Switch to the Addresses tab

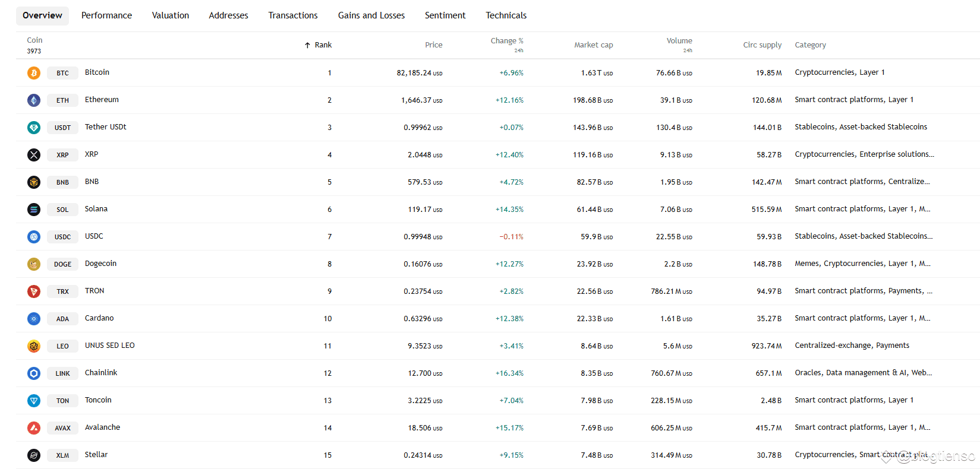229,15
